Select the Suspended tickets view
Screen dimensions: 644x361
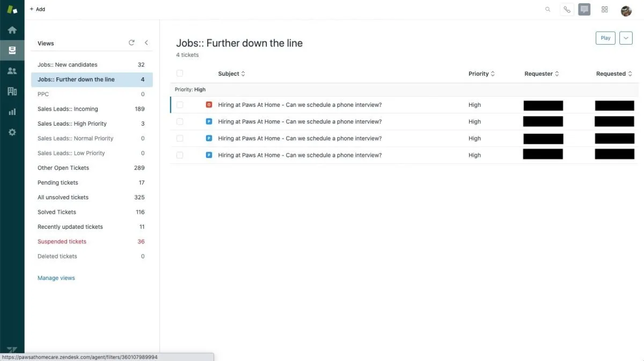pos(62,241)
